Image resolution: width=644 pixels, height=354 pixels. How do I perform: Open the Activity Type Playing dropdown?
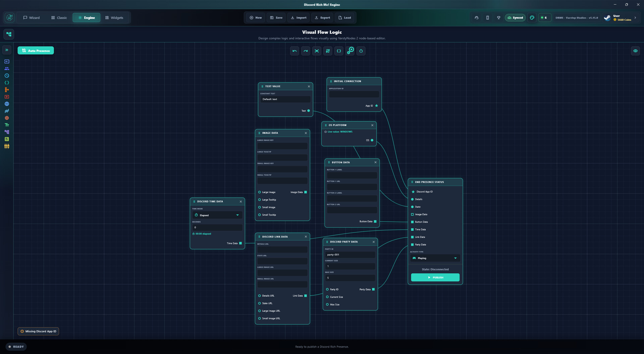tap(435, 258)
